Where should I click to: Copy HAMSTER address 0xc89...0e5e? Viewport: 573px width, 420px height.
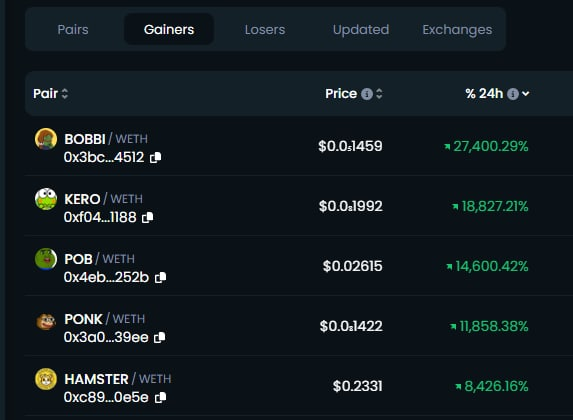160,397
